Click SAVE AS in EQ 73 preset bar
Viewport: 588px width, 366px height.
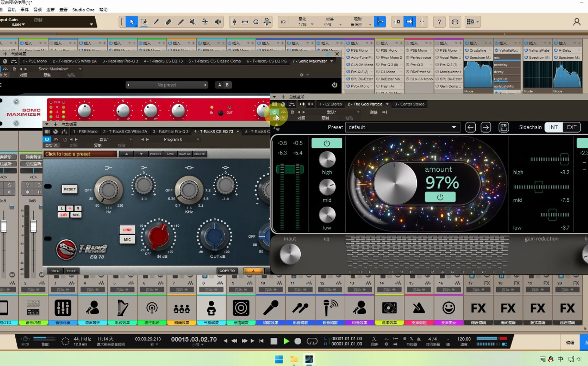pyautogui.click(x=185, y=154)
